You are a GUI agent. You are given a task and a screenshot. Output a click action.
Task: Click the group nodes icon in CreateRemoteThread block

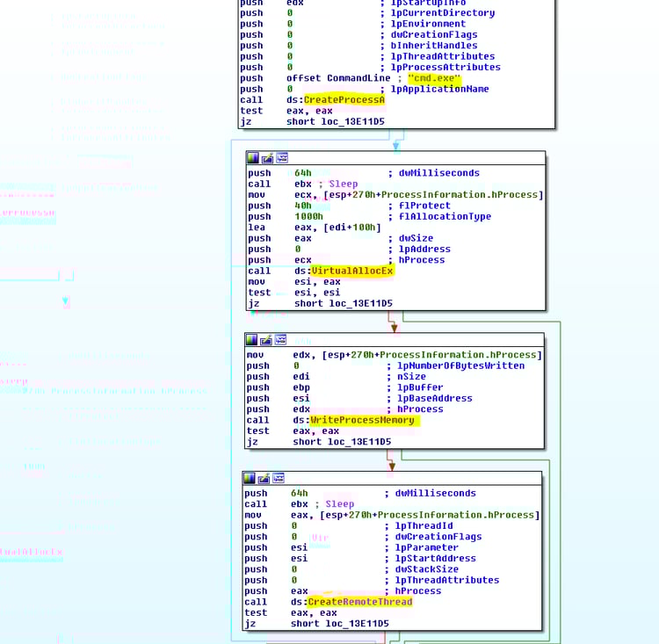[279, 478]
